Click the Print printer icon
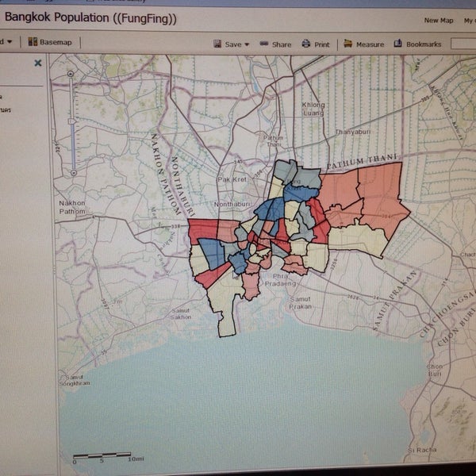476x476 pixels. pyautogui.click(x=305, y=44)
